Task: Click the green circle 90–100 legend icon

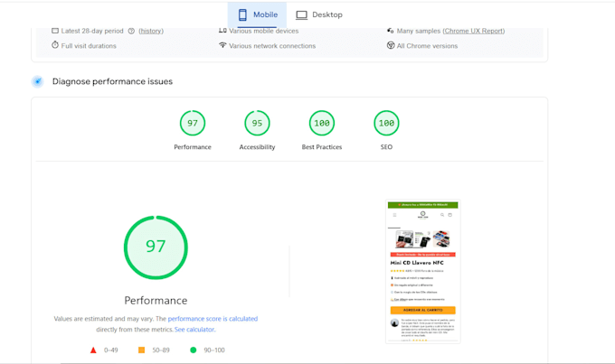Action: coord(193,350)
